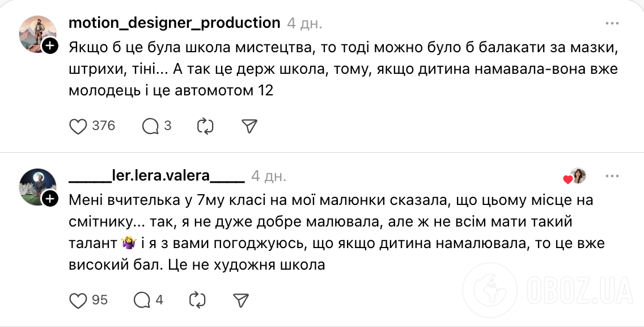Send the second comment using the paper plane icon
The image size is (644, 327).
point(240,300)
